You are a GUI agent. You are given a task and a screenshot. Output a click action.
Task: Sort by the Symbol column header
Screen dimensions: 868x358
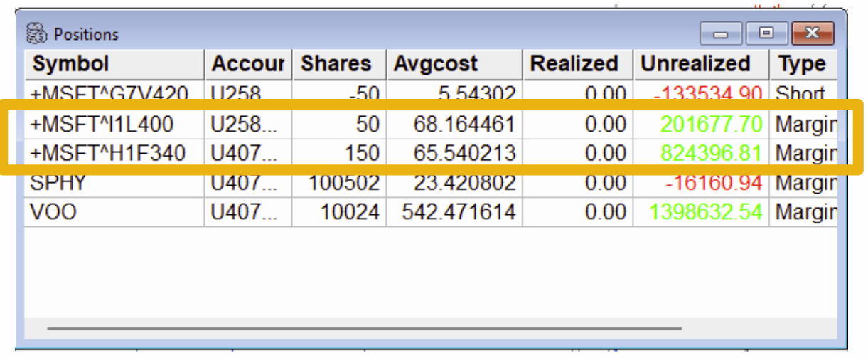pos(115,64)
